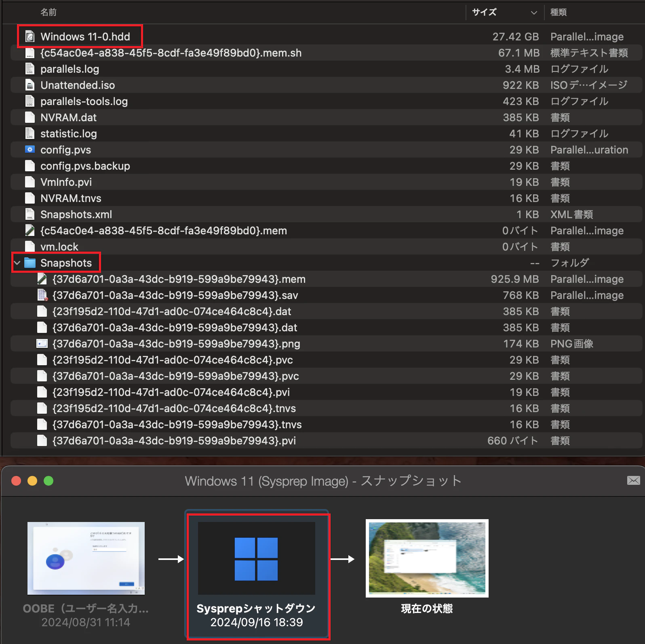Sort the file list by the 名前 column
This screenshot has width=645, height=644.
click(x=48, y=13)
